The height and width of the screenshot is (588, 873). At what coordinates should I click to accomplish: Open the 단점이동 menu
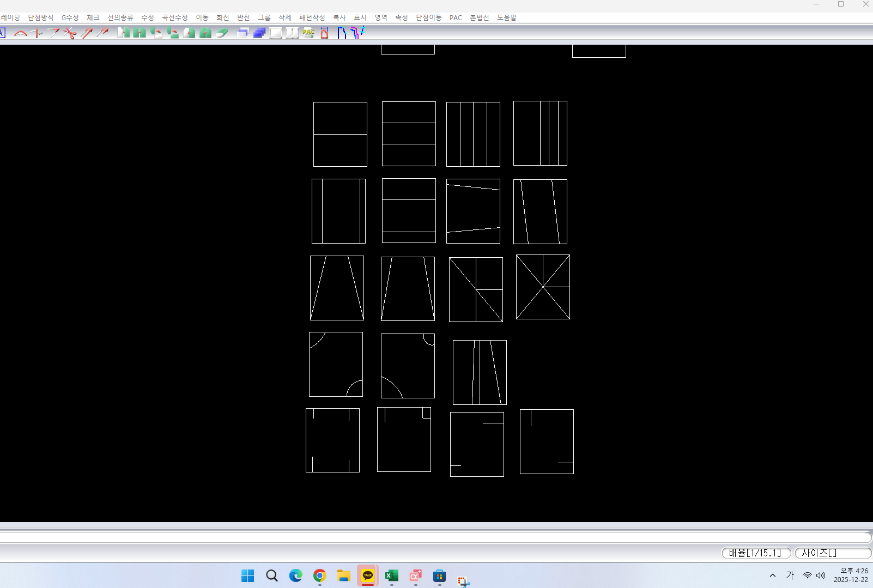pyautogui.click(x=428, y=17)
